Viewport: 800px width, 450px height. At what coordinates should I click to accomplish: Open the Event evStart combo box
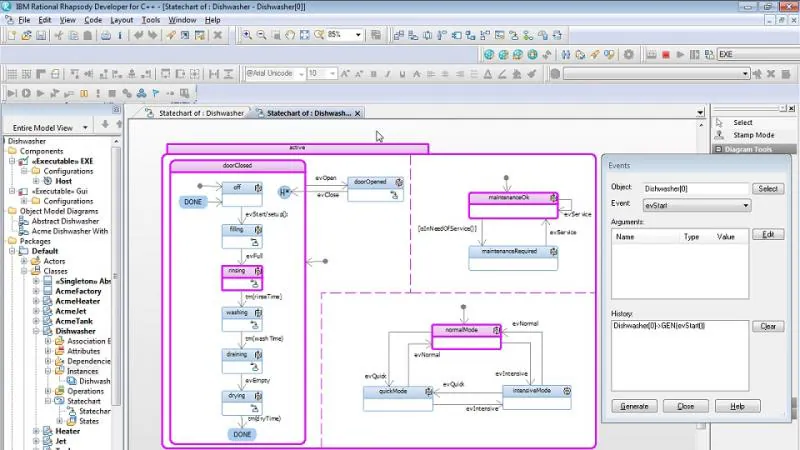click(x=696, y=206)
